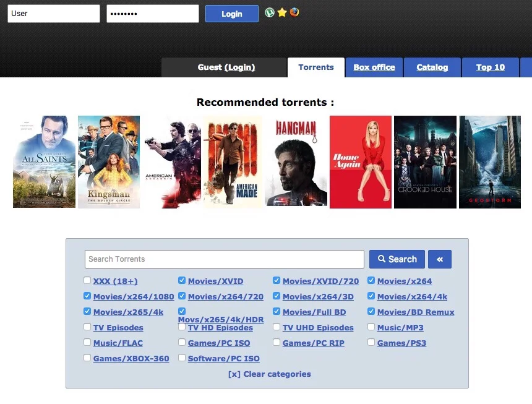Switch to the Box office tab

click(374, 67)
